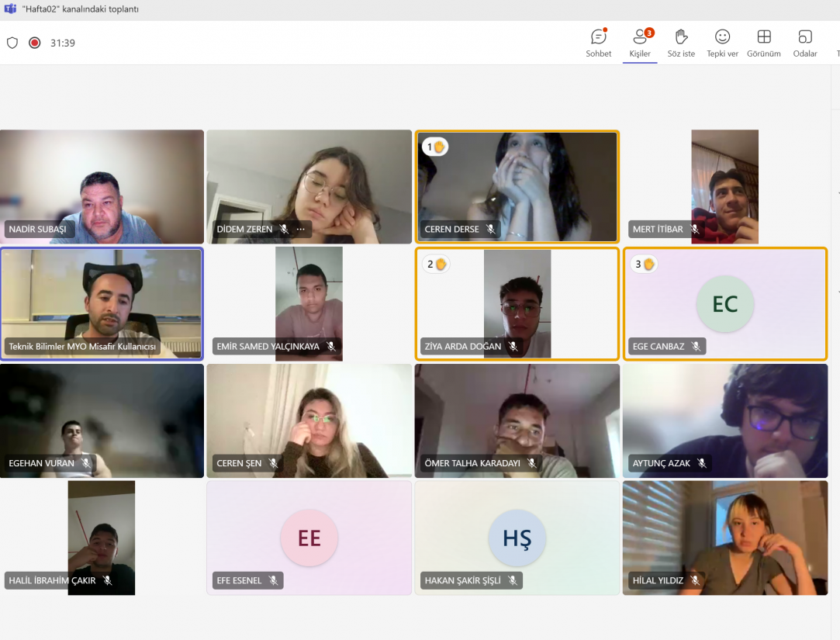Click the Teams logo in title bar
840x640 pixels.
point(10,9)
